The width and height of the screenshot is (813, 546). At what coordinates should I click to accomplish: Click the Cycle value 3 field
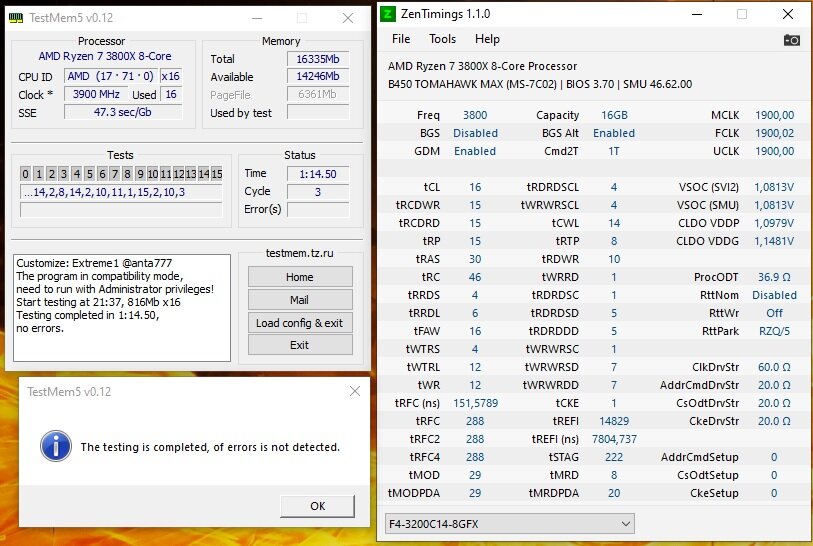(317, 192)
